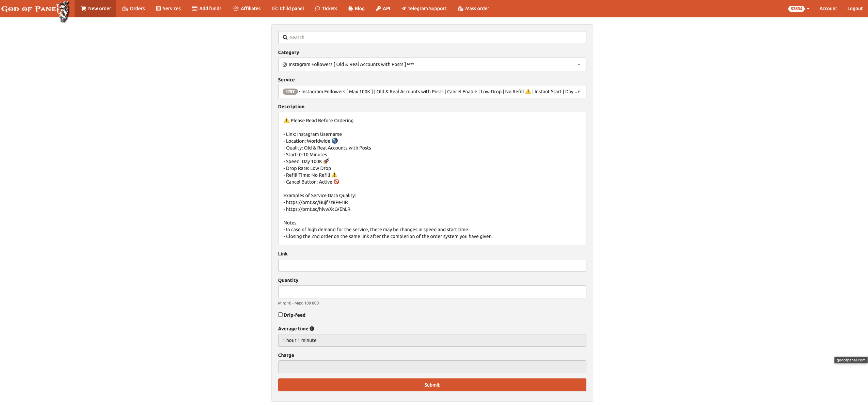The height and width of the screenshot is (406, 868).
Task: Click the API key icon
Action: click(x=378, y=9)
